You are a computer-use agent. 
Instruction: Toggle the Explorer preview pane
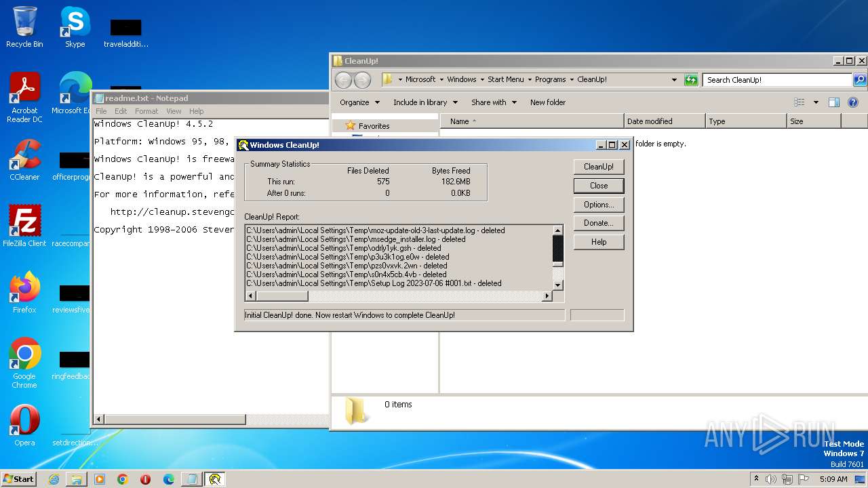tap(834, 102)
